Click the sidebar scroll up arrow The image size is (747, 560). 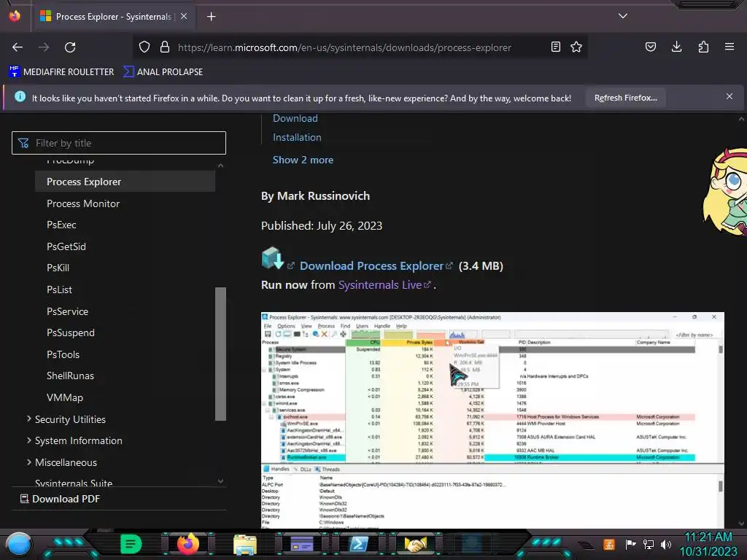pyautogui.click(x=220, y=166)
